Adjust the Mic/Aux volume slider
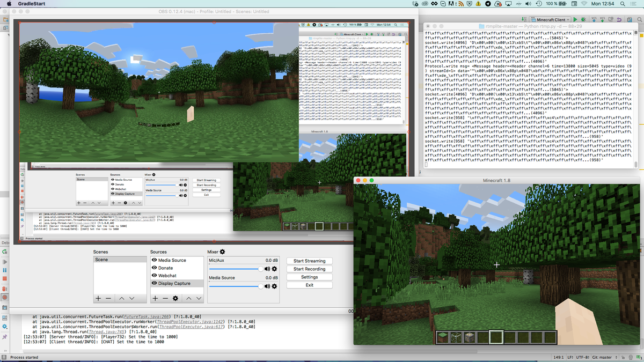Viewport: 644px width, 362px height. click(236, 269)
